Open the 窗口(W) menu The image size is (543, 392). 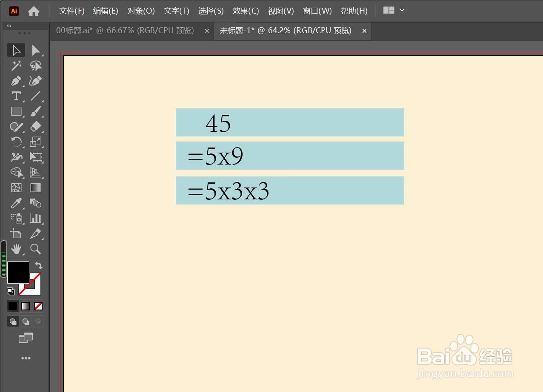pyautogui.click(x=317, y=11)
